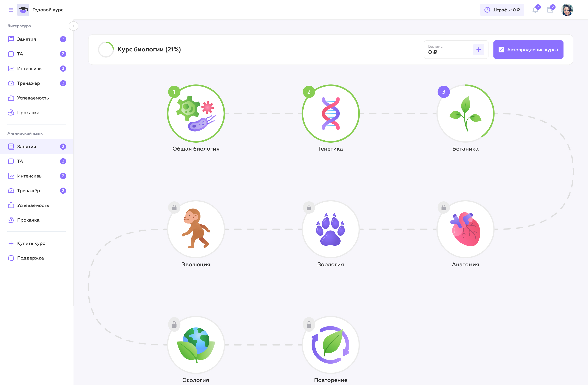Toggle the Автопродление курса checkbox
588x385 pixels.
point(501,50)
